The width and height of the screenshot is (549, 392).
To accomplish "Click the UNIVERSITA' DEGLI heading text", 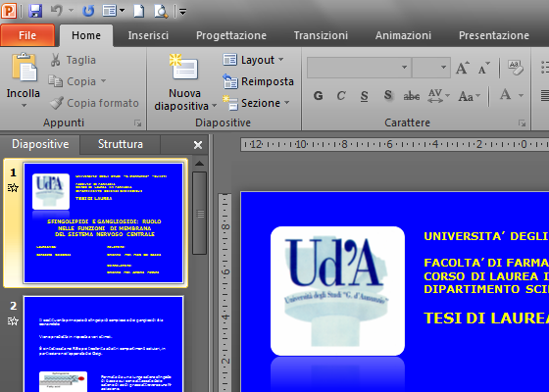I will pyautogui.click(x=486, y=236).
